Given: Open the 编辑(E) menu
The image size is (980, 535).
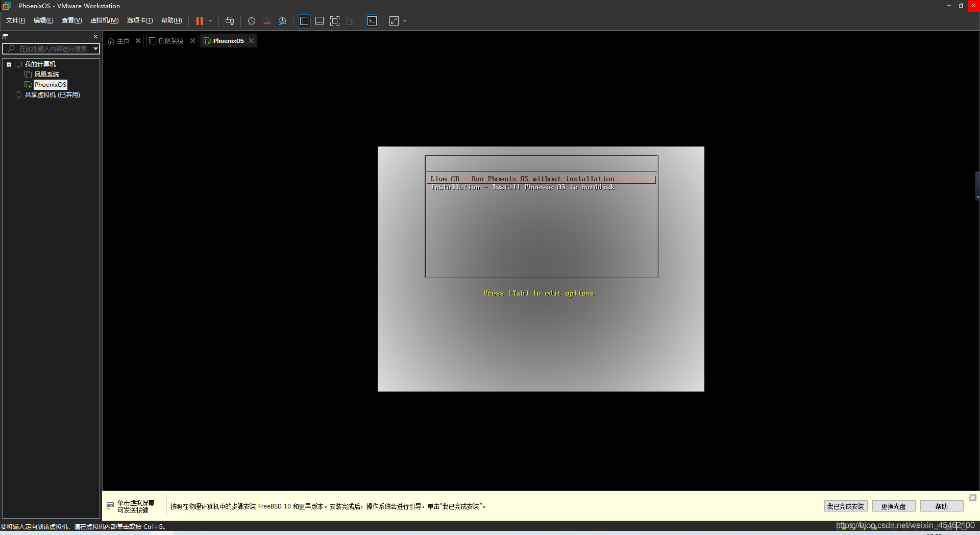Looking at the screenshot, I should click(x=43, y=20).
